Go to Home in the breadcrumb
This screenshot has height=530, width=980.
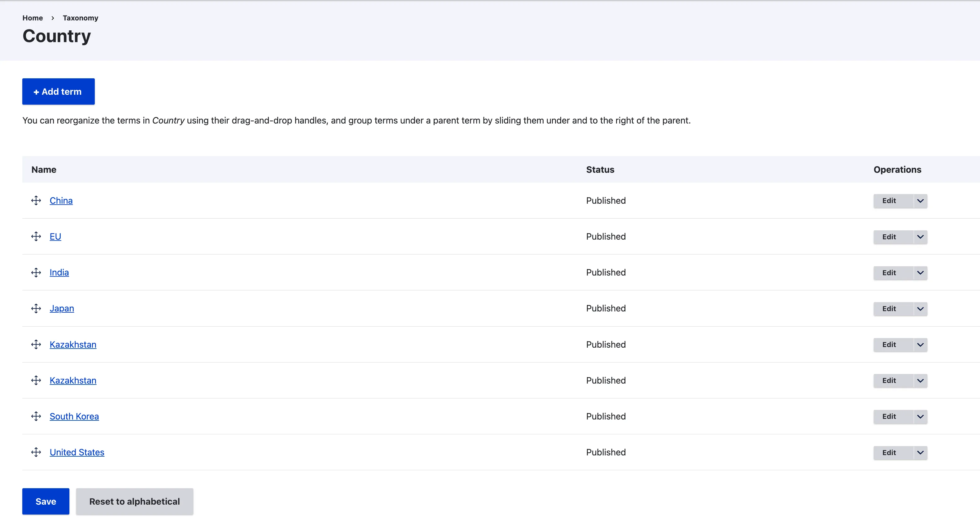[32, 18]
